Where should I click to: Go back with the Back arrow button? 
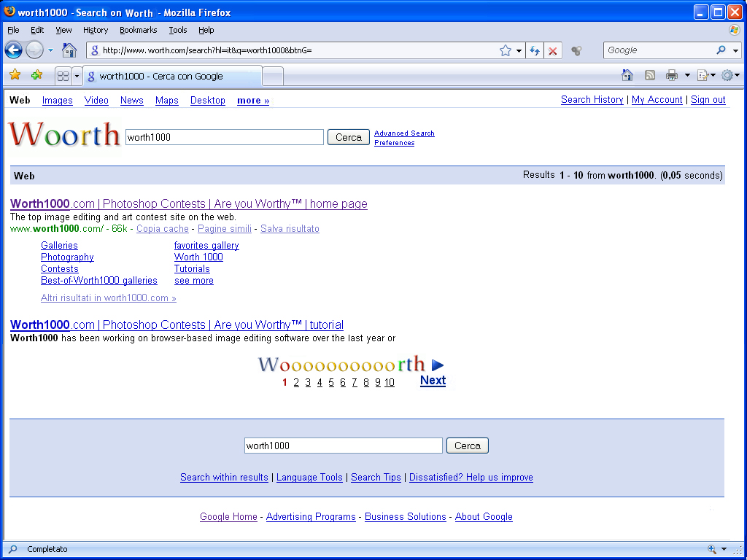[13, 50]
